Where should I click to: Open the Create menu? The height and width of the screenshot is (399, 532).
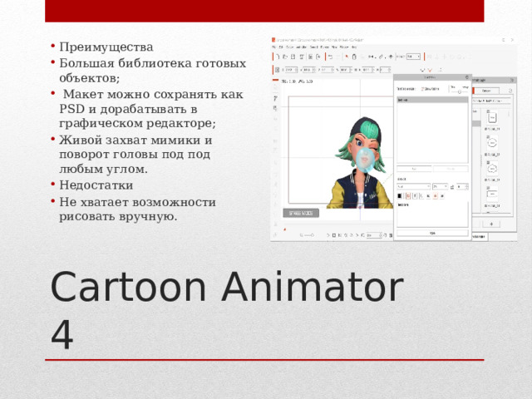tap(290, 47)
